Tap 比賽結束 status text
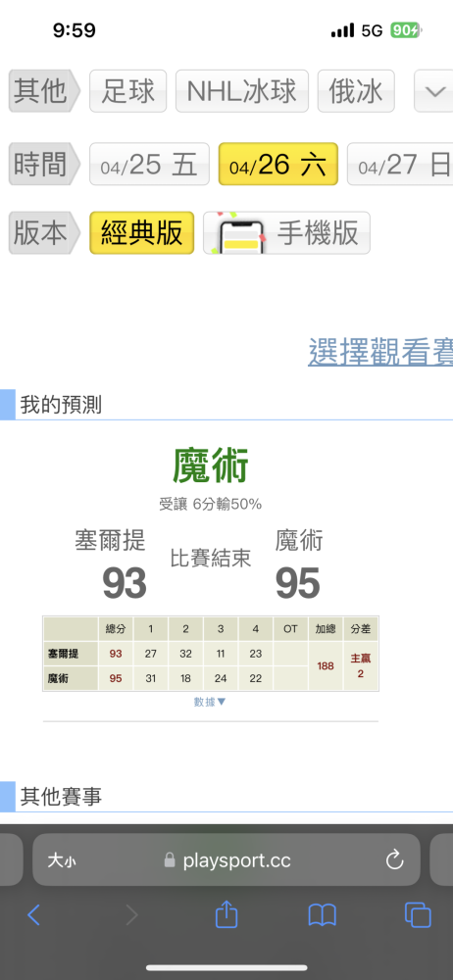This screenshot has width=453, height=980. tap(211, 559)
